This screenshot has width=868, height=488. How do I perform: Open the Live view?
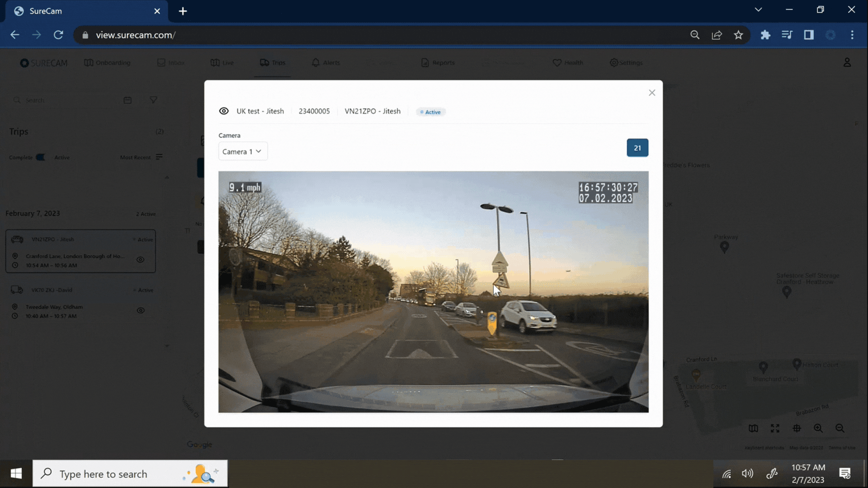pyautogui.click(x=222, y=63)
